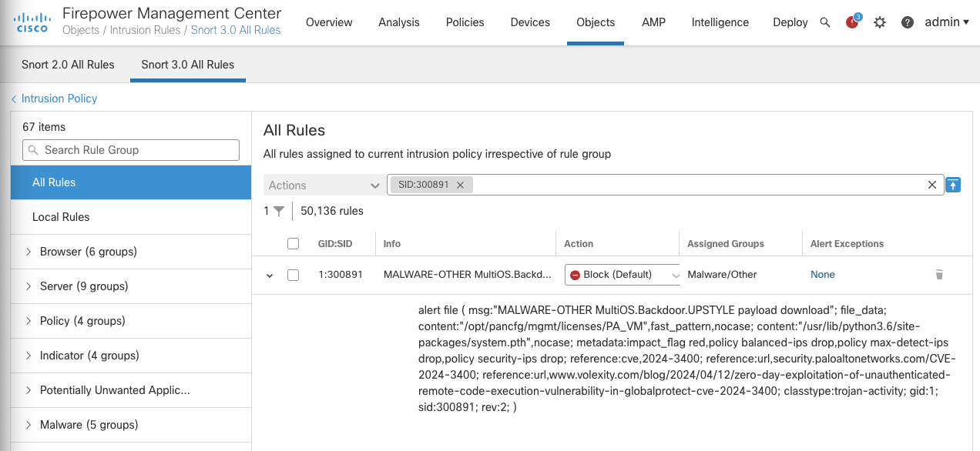This screenshot has height=451, width=980.
Task: Clear the filter bar with the X icon
Action: point(932,185)
